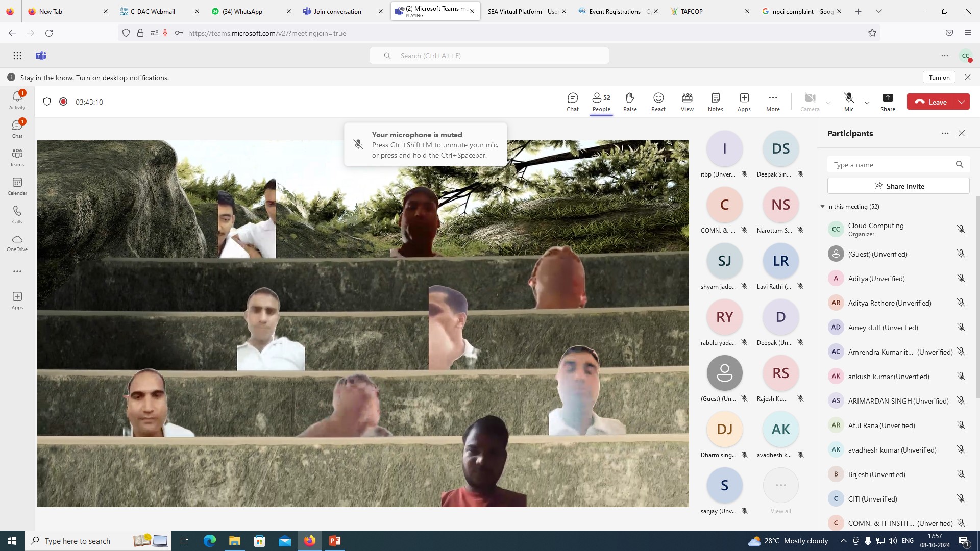Open the meeting Chat panel icon
The width and height of the screenshot is (980, 551).
pyautogui.click(x=573, y=102)
